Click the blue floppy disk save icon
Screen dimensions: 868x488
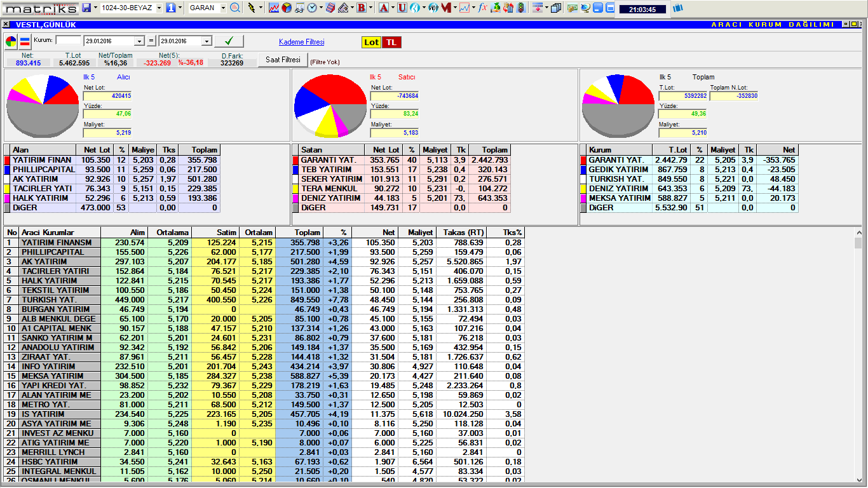point(86,8)
